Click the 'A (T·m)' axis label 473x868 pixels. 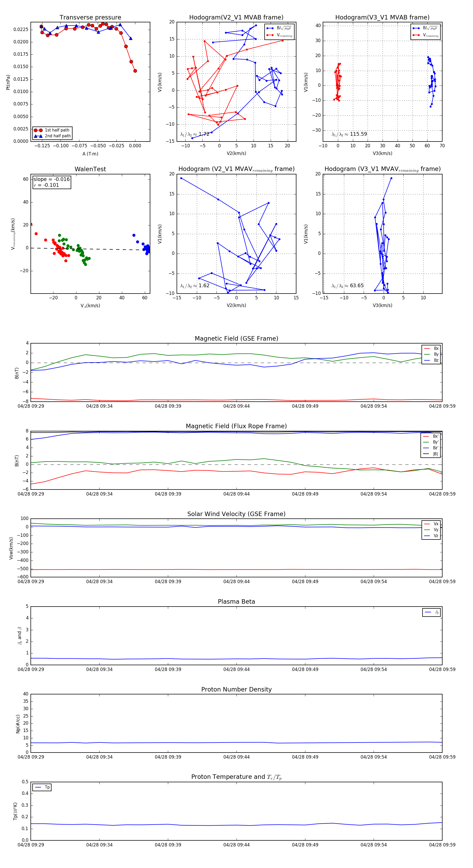[90, 154]
